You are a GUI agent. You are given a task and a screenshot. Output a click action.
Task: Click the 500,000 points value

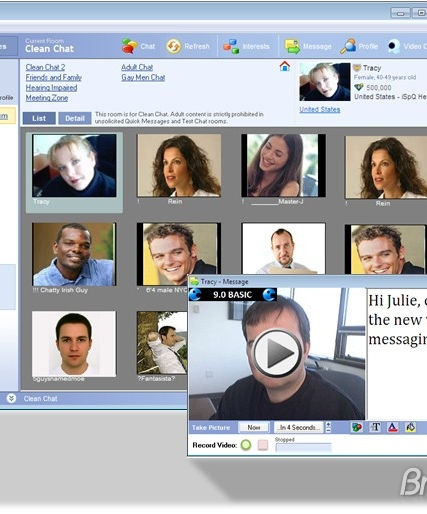379,88
